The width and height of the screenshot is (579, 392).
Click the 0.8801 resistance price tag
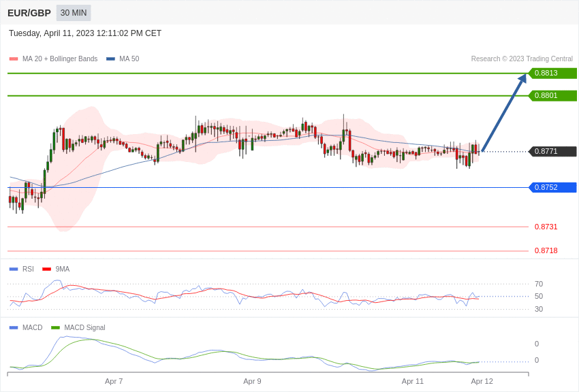coord(552,95)
